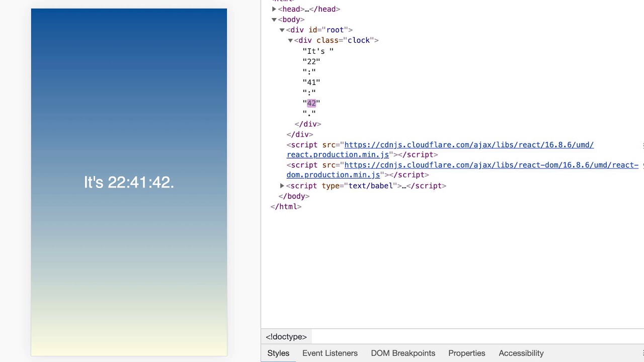Screen dimensions: 644x362
Task: Collapse the div id root node
Action: [x=282, y=30]
